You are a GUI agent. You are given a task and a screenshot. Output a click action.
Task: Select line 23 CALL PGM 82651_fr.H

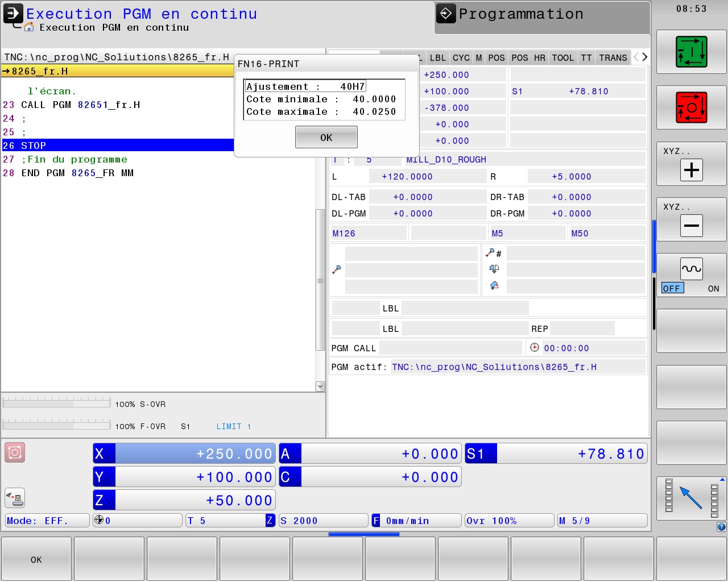click(72, 105)
